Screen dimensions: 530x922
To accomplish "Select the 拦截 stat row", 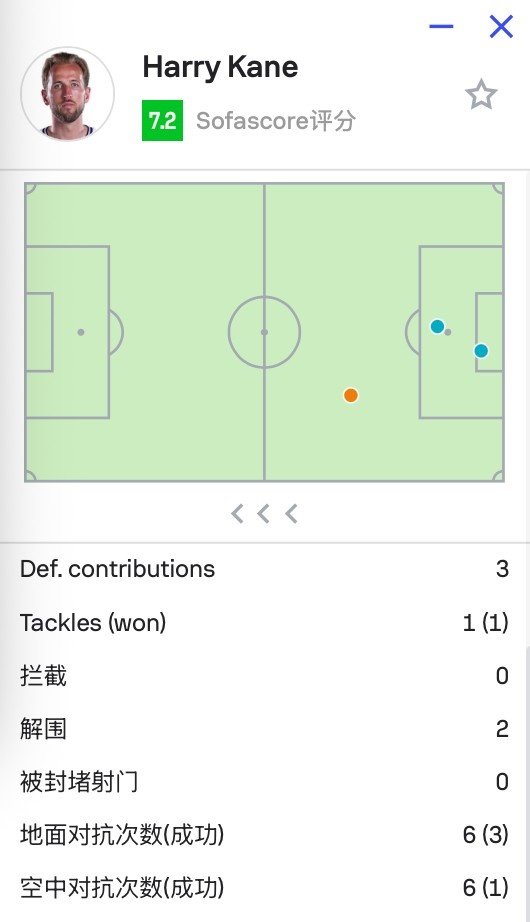I will [265, 676].
